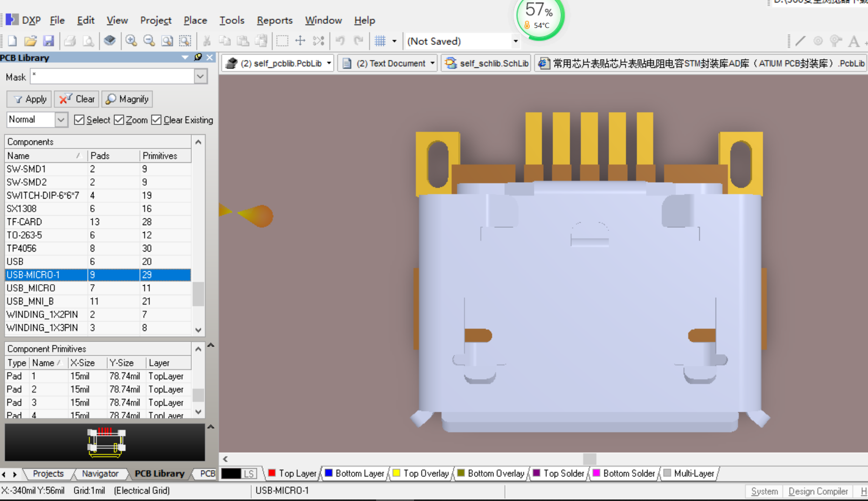
Task: Select the blue Bottom Layer tab
Action: point(354,474)
